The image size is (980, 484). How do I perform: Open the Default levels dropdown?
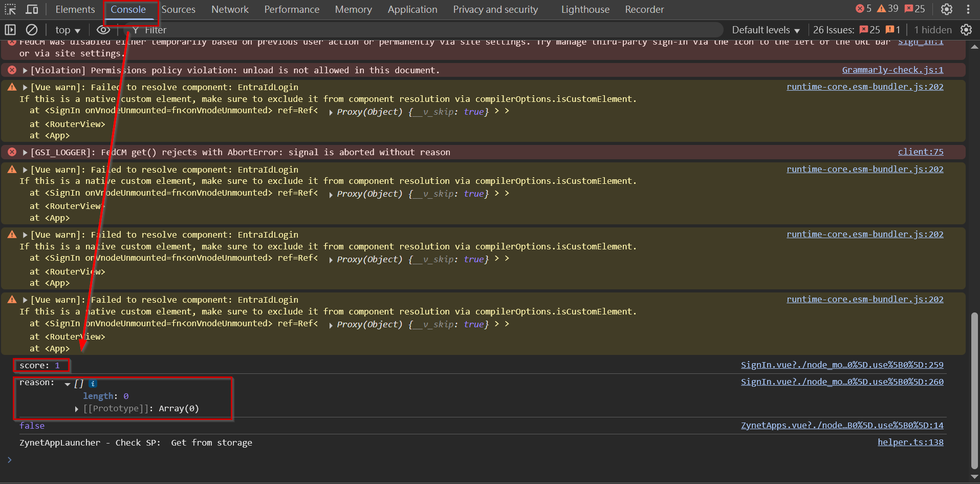coord(766,30)
